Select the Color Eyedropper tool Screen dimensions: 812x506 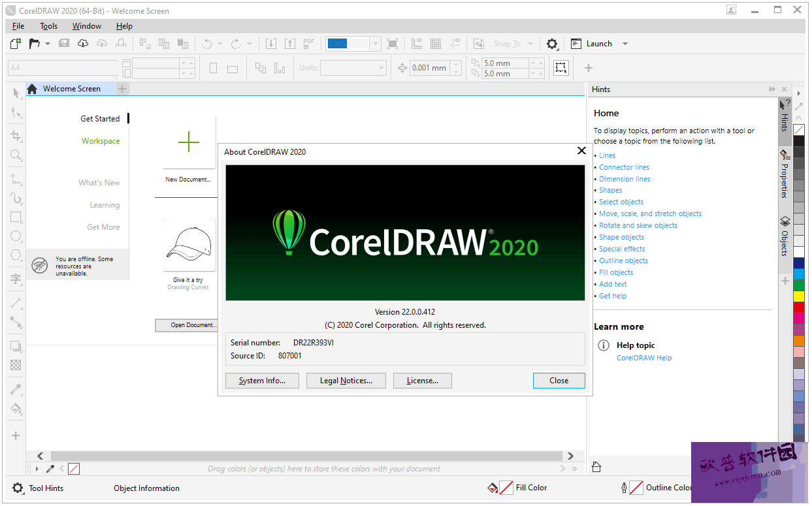pos(16,389)
